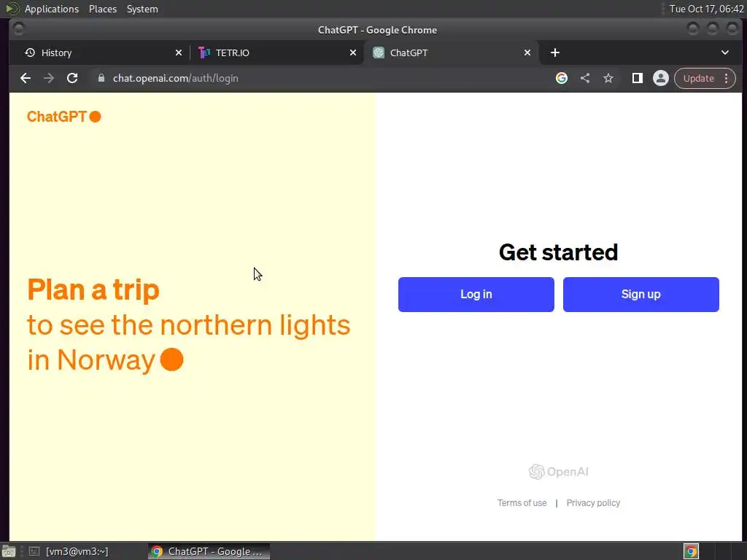Click the 'Plan a trip' heading text
747x560 pixels.
[93, 289]
